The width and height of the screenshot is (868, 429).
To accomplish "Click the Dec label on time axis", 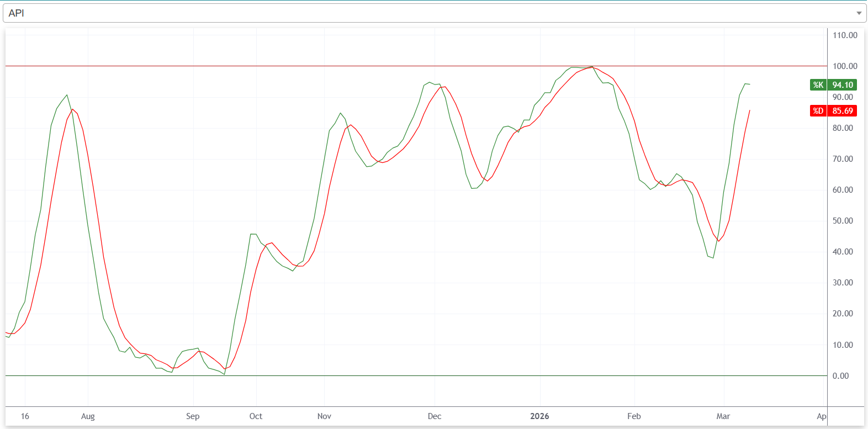I will click(435, 416).
